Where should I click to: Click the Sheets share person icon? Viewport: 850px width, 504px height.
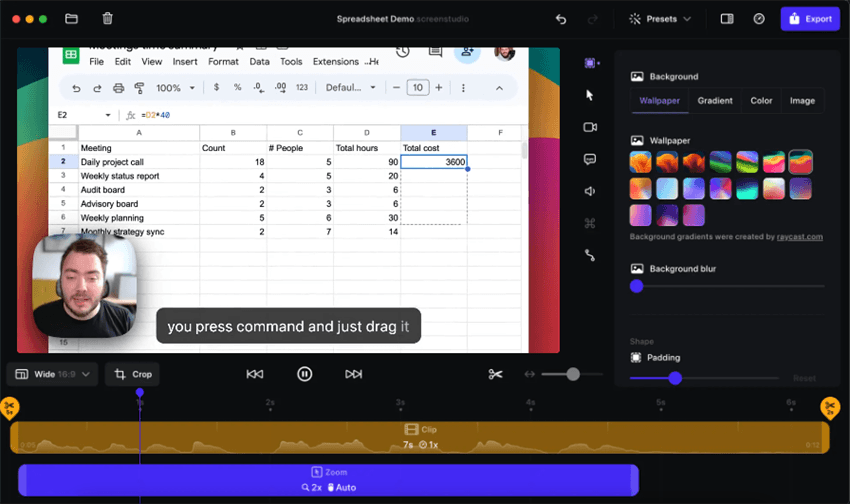pyautogui.click(x=467, y=53)
